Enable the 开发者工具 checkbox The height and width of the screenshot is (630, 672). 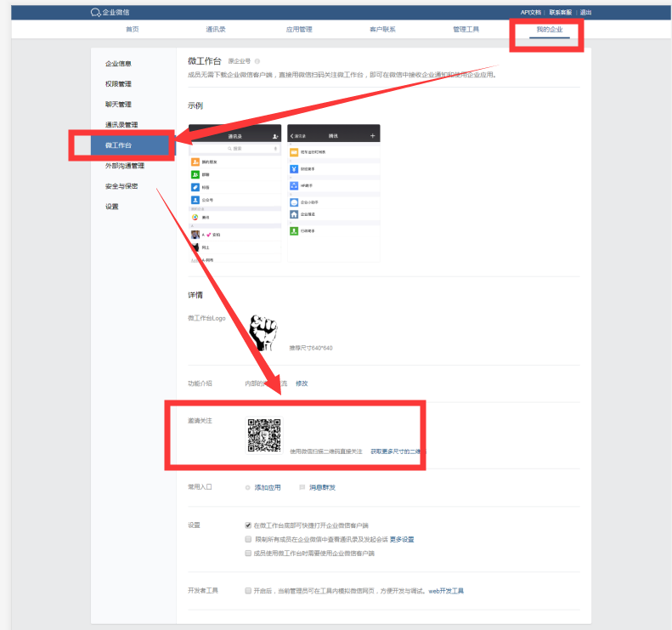(248, 591)
